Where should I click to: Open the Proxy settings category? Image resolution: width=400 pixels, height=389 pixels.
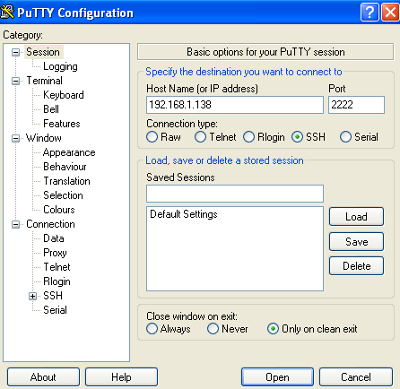[55, 253]
